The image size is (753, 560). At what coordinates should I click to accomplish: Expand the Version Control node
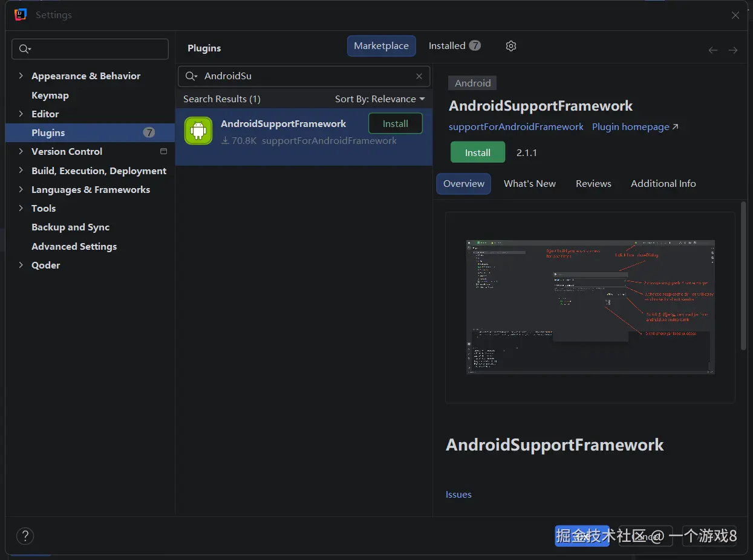(21, 151)
